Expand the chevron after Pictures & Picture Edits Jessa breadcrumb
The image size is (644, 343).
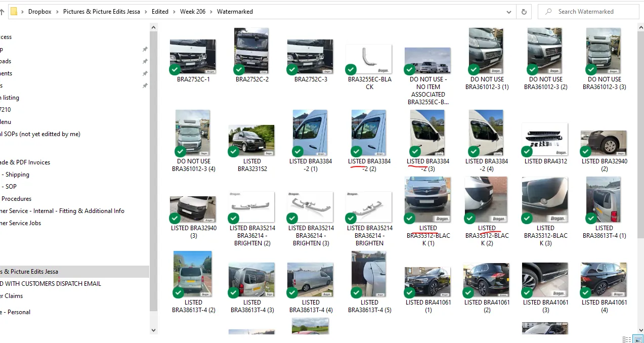146,12
